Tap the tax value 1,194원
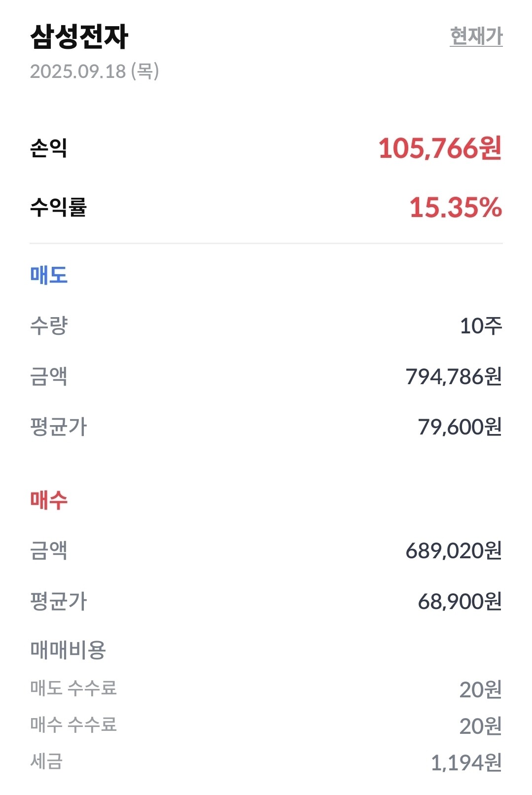532x795 pixels. pyautogui.click(x=466, y=763)
